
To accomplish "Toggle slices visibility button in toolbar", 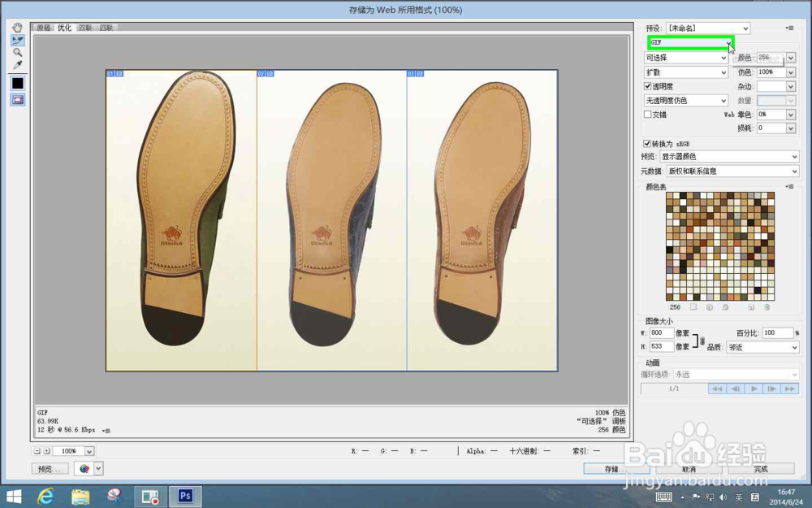I will (x=18, y=99).
